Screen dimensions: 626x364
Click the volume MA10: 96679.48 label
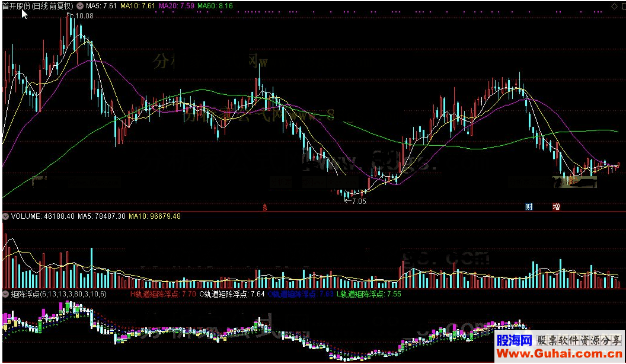pos(155,216)
